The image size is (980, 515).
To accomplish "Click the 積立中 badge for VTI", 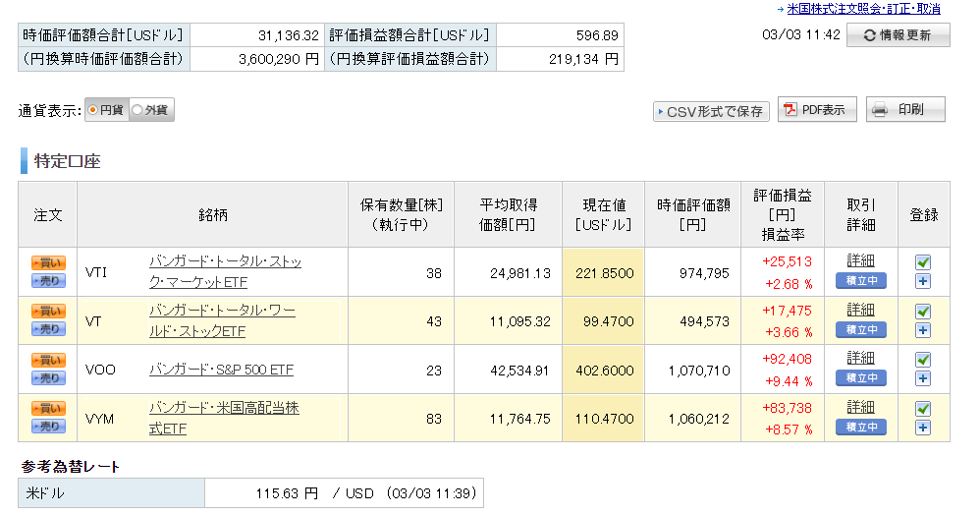I will pos(861,281).
